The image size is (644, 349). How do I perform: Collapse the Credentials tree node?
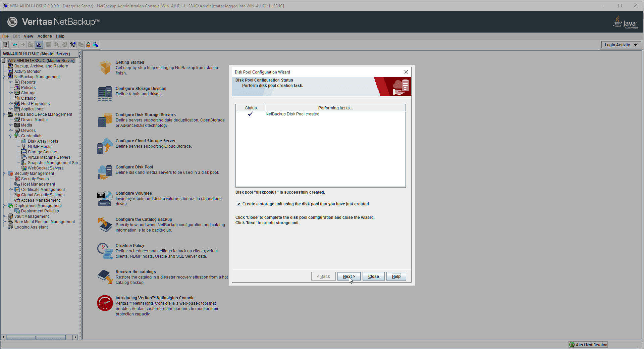(11, 136)
